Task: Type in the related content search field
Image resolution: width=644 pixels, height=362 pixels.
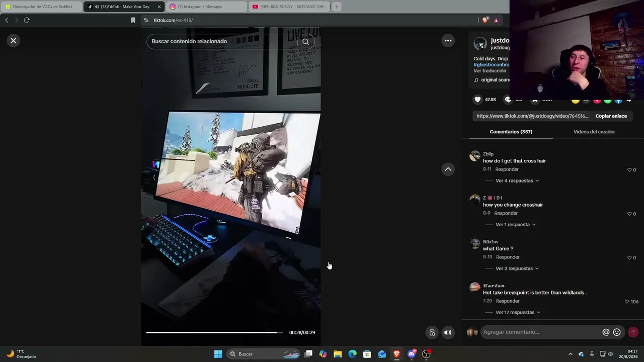Action: [x=225, y=41]
